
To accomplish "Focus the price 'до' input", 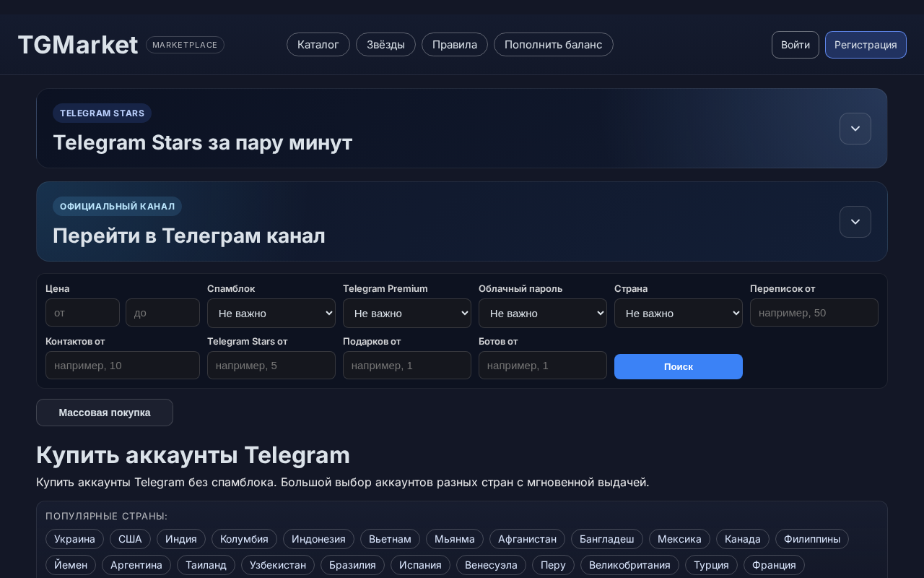I will pos(162,313).
